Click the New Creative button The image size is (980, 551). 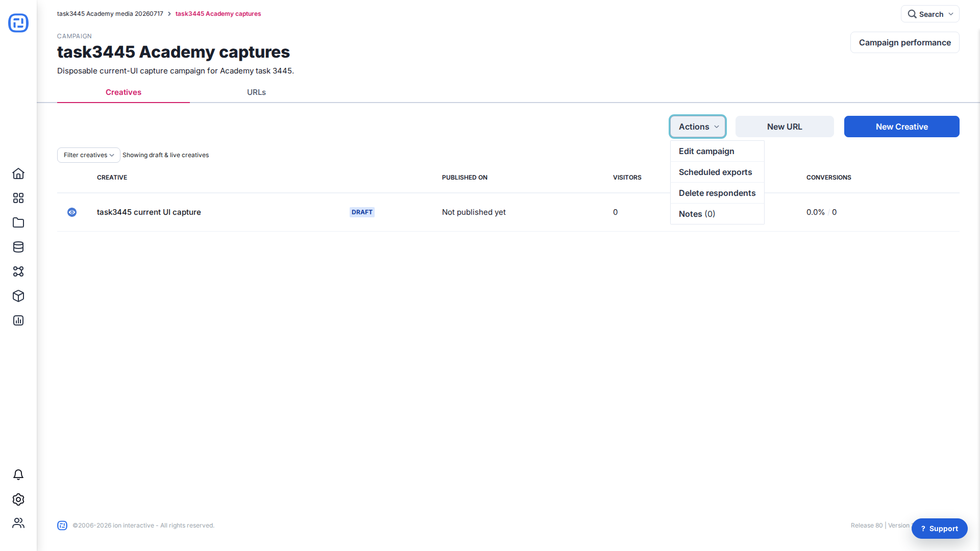pyautogui.click(x=901, y=127)
